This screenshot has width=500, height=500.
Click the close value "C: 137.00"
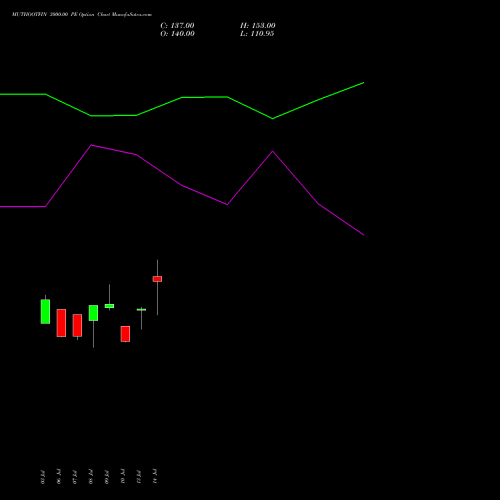pyautogui.click(x=177, y=26)
